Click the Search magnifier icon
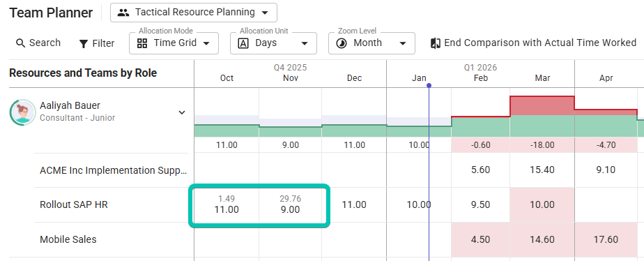This screenshot has width=644, height=261. click(20, 43)
